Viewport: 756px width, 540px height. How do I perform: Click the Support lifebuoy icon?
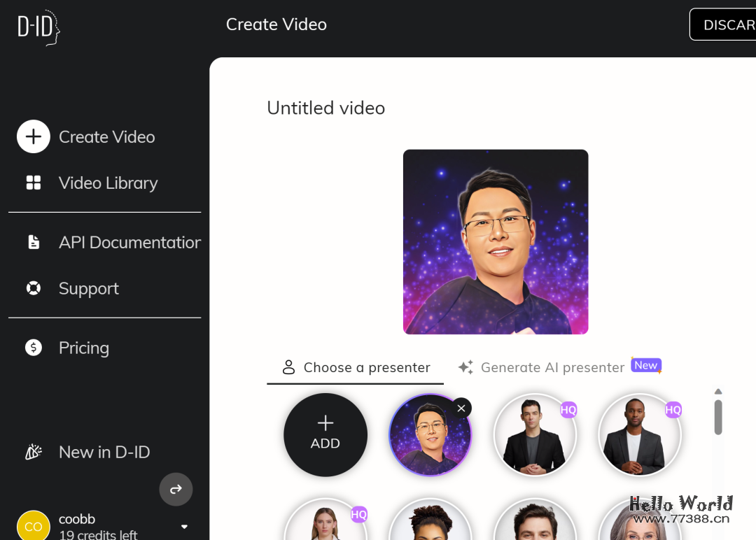click(34, 288)
